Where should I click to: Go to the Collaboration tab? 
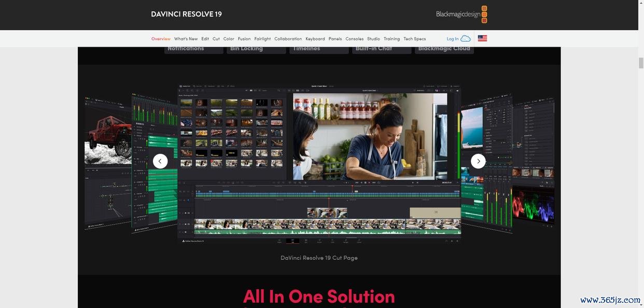288,39
